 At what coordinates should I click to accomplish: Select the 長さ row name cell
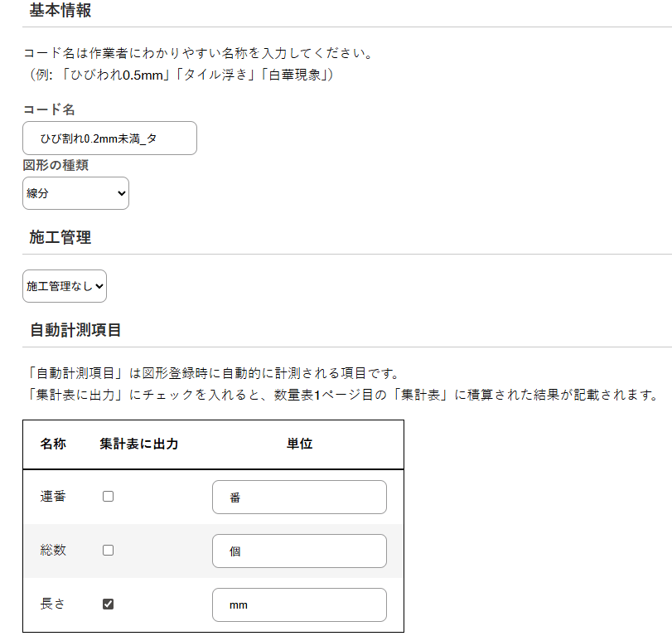pyautogui.click(x=53, y=604)
